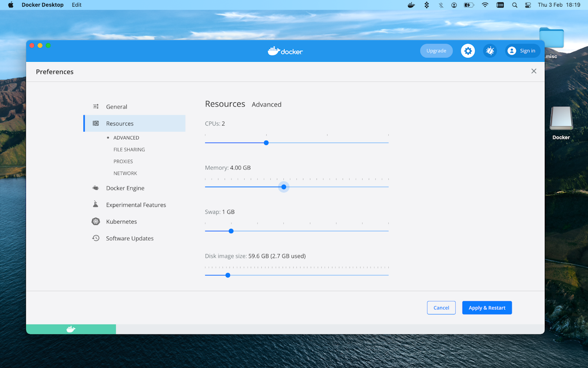This screenshot has height=368, width=588.
Task: Open the Edit menu in the menu bar
Action: (76, 5)
